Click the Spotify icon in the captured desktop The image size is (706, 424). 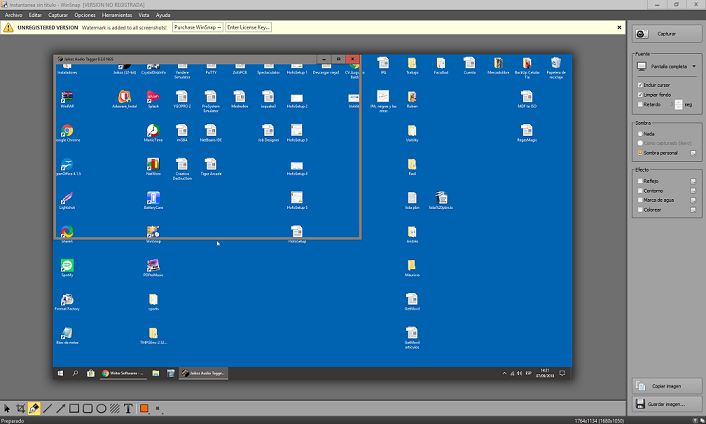tap(67, 268)
